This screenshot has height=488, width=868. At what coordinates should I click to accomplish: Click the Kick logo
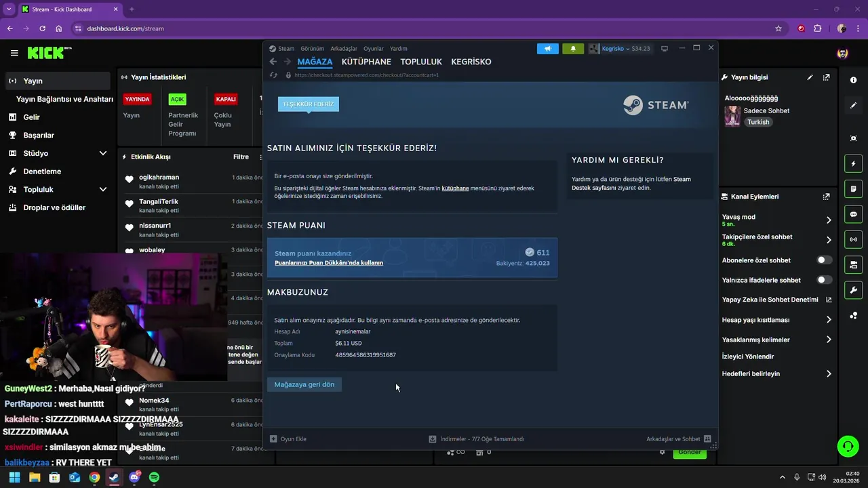coord(50,53)
